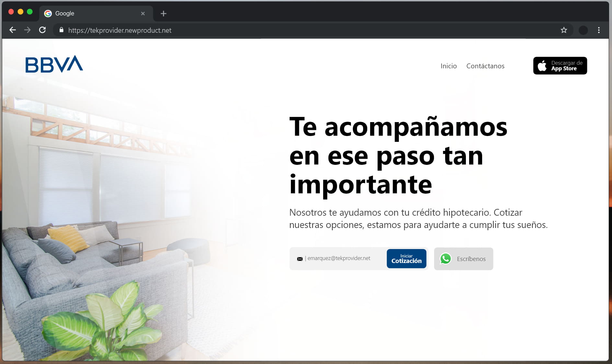Viewport: 612px width, 364px height.
Task: Click the address bar URL
Action: (120, 30)
